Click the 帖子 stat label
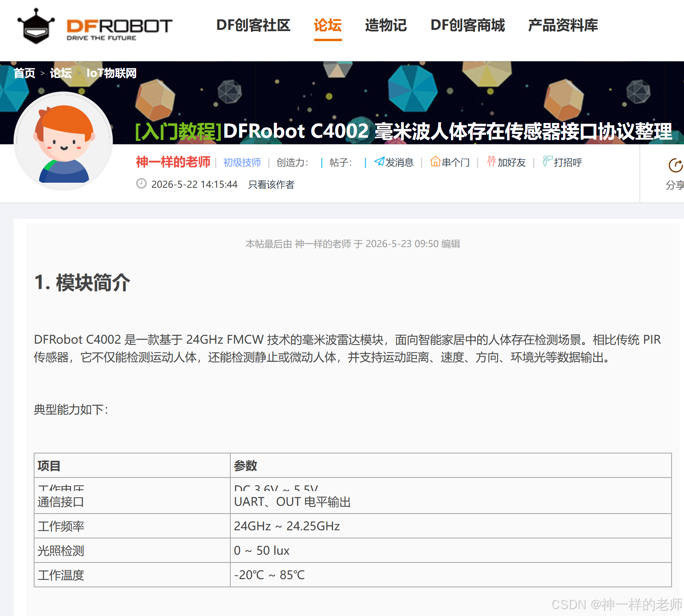The height and width of the screenshot is (616, 684). pos(341,162)
